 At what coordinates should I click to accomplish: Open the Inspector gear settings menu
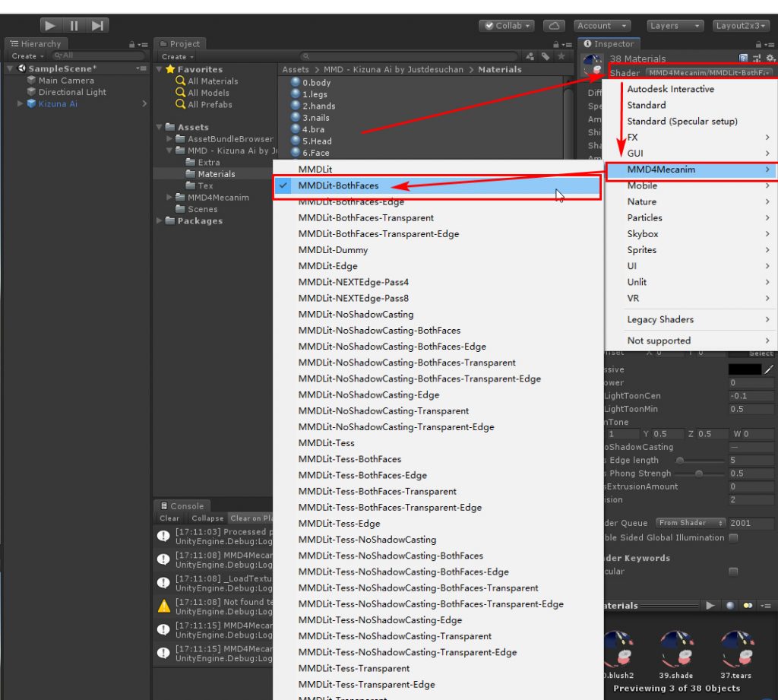coord(771,58)
